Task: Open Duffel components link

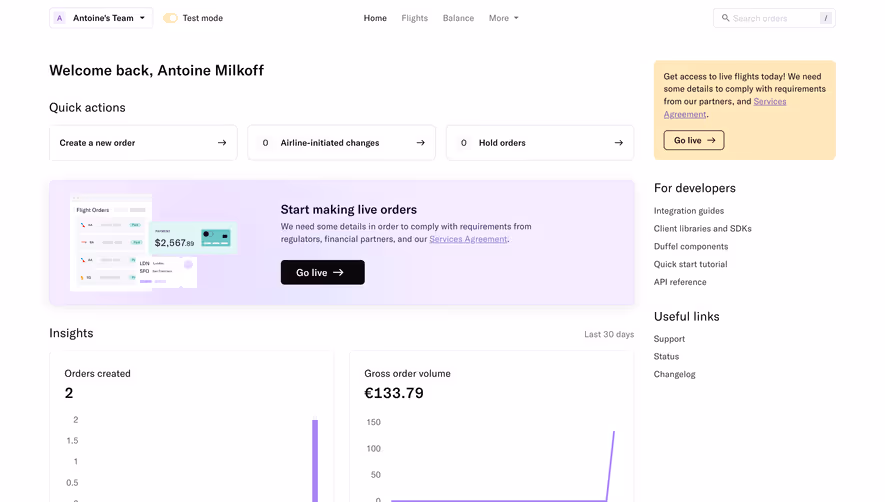Action: tap(691, 246)
